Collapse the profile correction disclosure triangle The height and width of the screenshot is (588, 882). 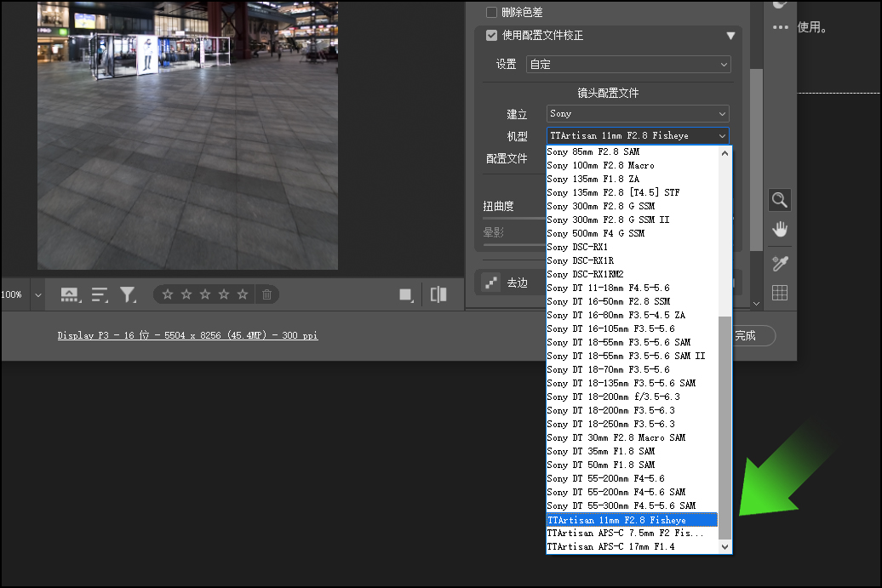(x=730, y=36)
